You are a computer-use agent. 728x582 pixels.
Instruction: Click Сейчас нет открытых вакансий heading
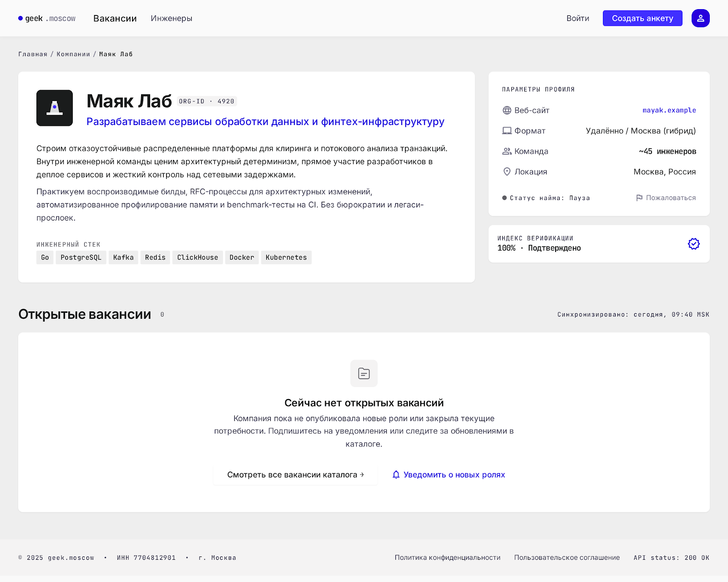tap(364, 403)
